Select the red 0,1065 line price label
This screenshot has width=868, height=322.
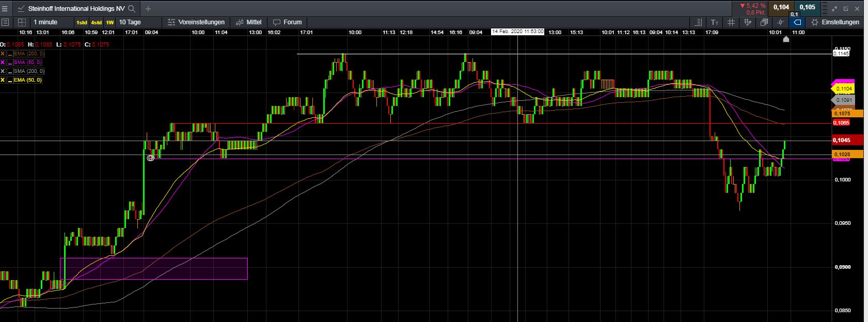pyautogui.click(x=841, y=123)
